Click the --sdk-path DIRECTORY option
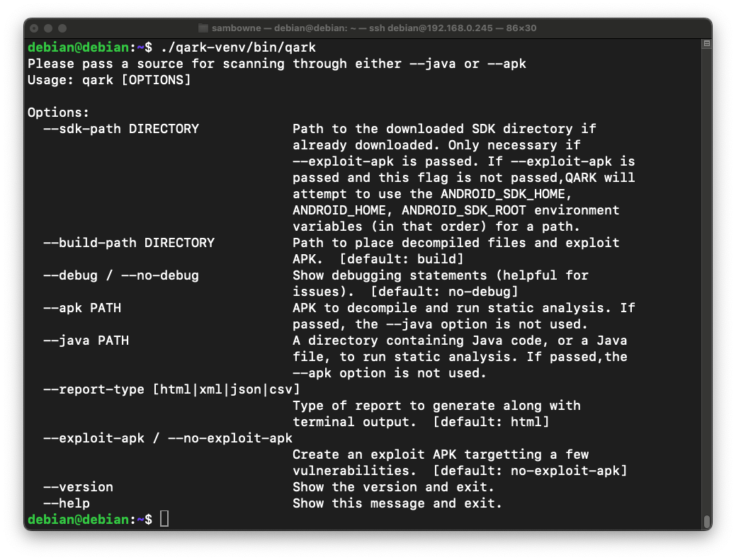The image size is (736, 560). 121,129
